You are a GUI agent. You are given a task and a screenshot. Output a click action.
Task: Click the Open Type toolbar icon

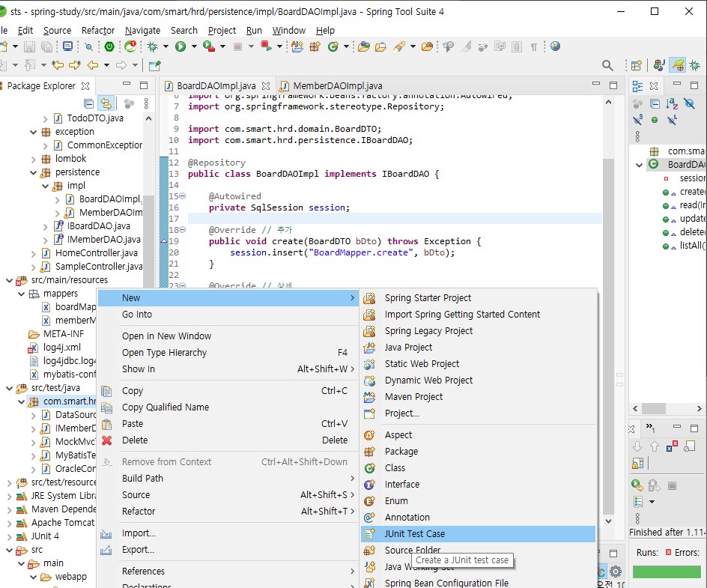(363, 46)
